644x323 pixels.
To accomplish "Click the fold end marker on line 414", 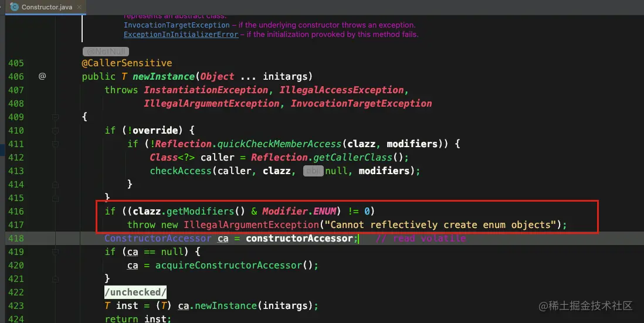I will [x=55, y=185].
